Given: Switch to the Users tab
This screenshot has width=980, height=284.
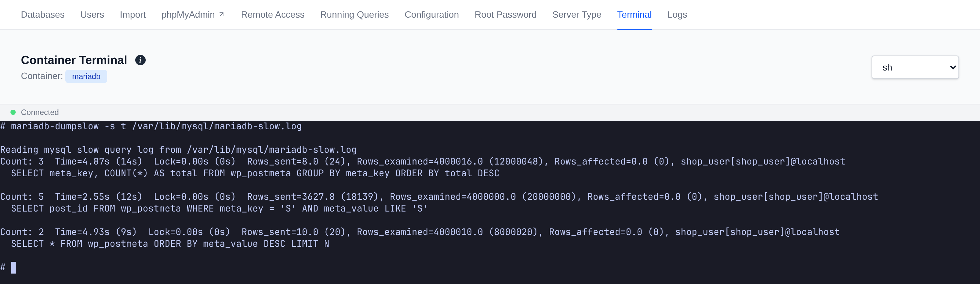Looking at the screenshot, I should click(x=92, y=14).
